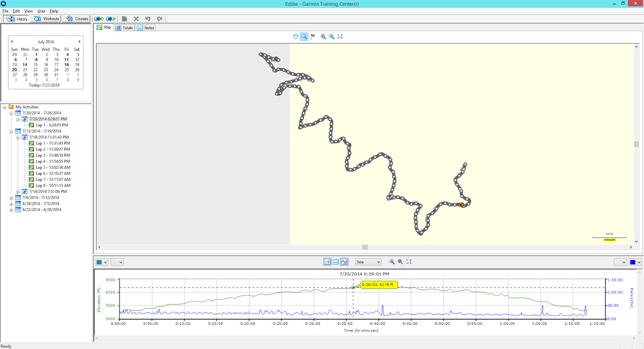Image resolution: width=644 pixels, height=349 pixels.
Task: Go to previous month in calendar
Action: [x=12, y=41]
